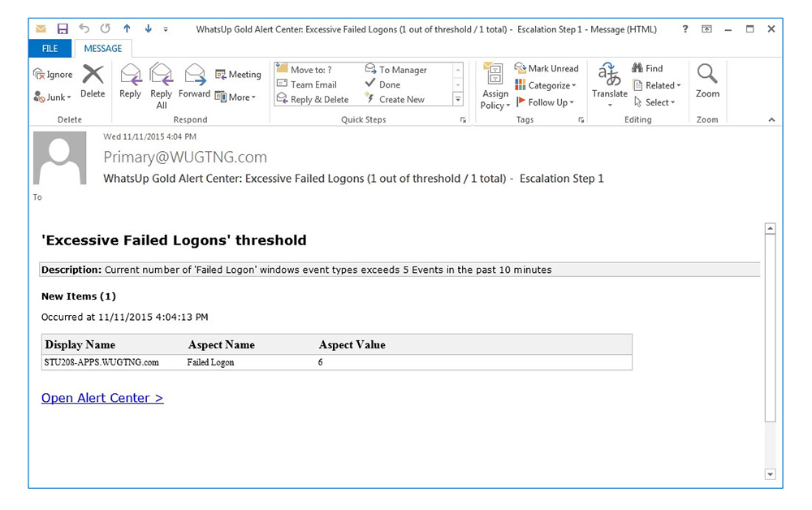Click the sender address Primary@WUGTNG.com
Viewport: 812px width, 510px height.
[x=185, y=157]
